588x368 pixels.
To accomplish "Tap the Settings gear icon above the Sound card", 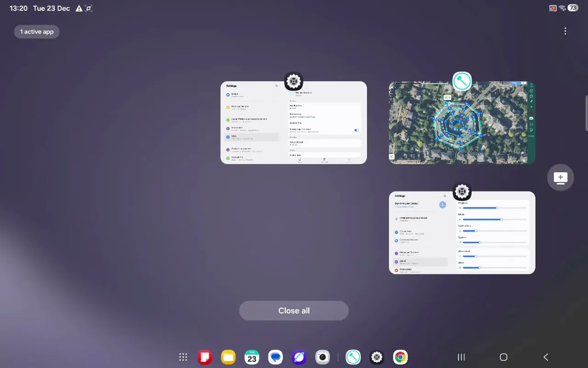I will [462, 191].
